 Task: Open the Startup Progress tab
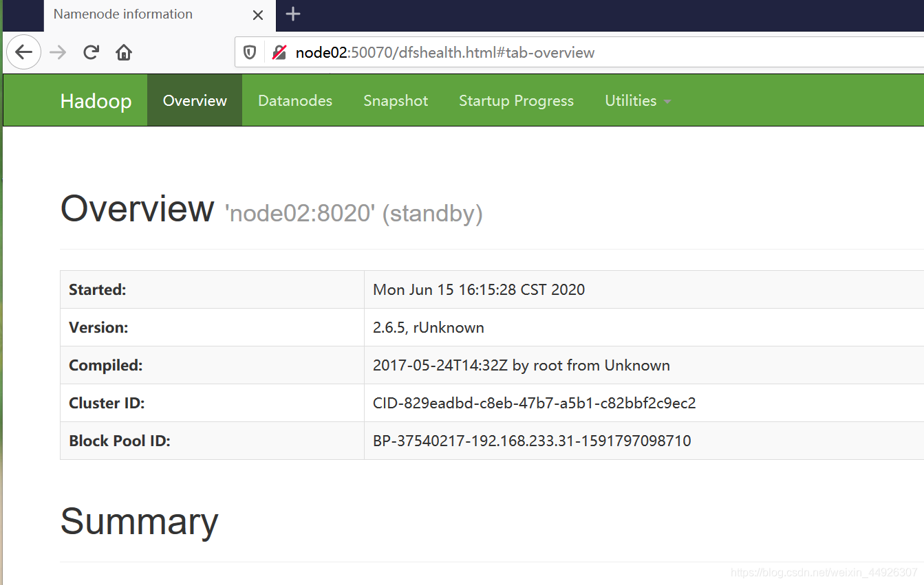516,100
